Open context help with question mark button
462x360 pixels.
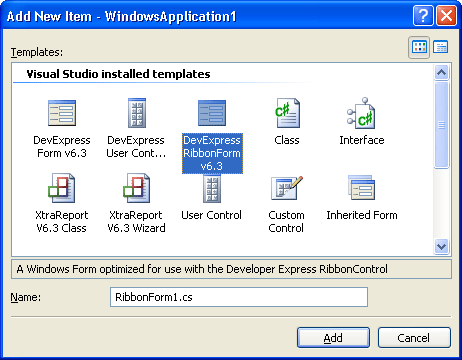click(x=423, y=16)
